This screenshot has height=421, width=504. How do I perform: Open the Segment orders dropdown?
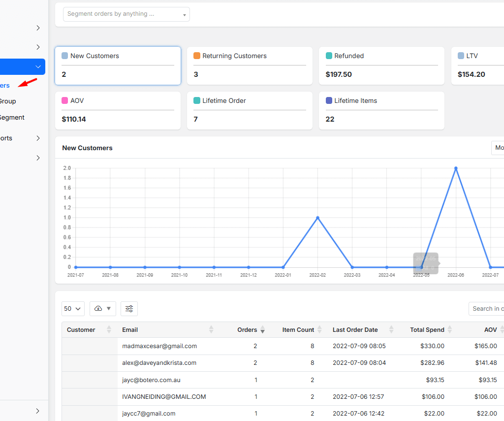point(126,14)
